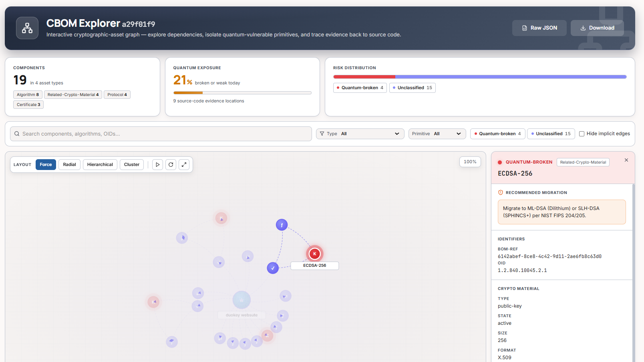Toggle Quantum-broken filter chip in filter bar
The height and width of the screenshot is (362, 644).
click(x=497, y=134)
